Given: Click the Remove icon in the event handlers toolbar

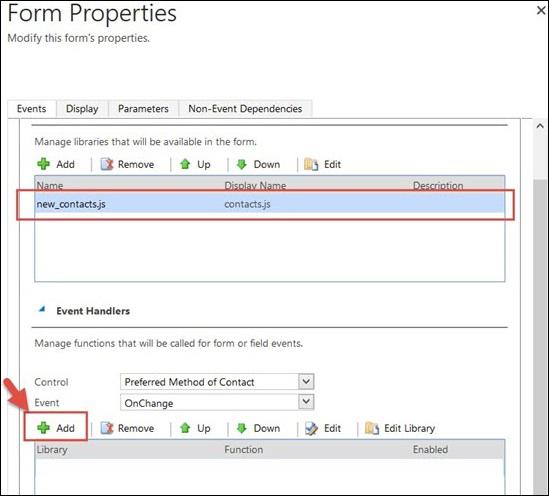Looking at the screenshot, I should pos(107,428).
